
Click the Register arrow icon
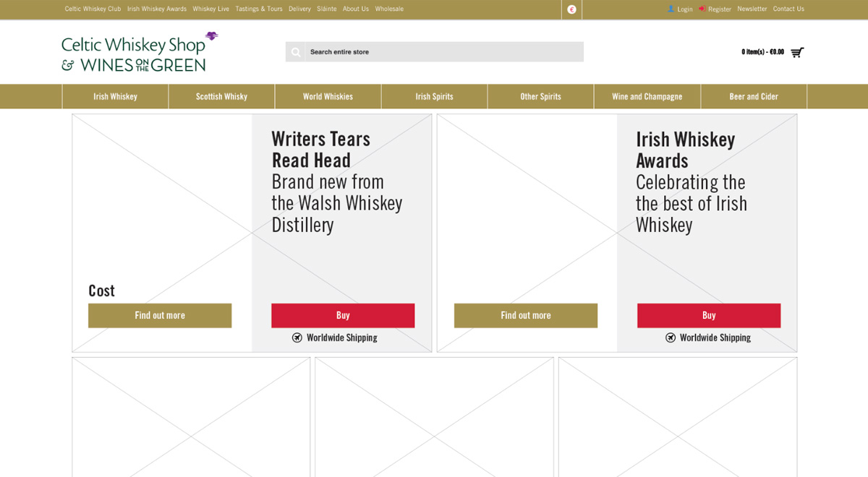[702, 9]
